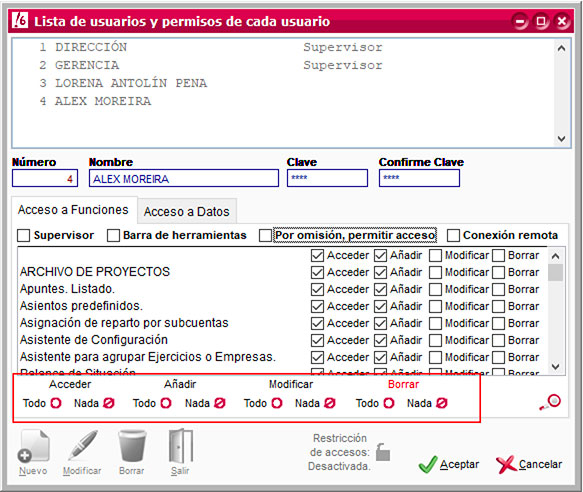Click the padlock Restricción de accesos icon
The image size is (583, 492).
click(x=383, y=452)
